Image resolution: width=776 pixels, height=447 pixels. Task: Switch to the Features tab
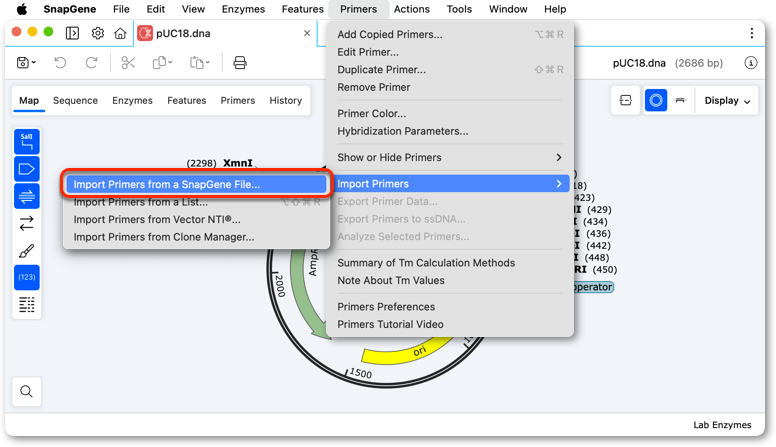click(x=187, y=100)
